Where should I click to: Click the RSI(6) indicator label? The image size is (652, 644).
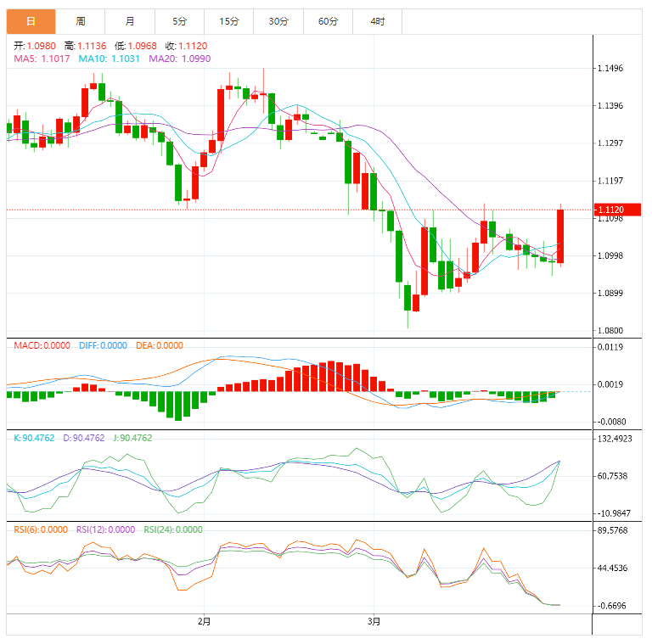click(x=41, y=529)
